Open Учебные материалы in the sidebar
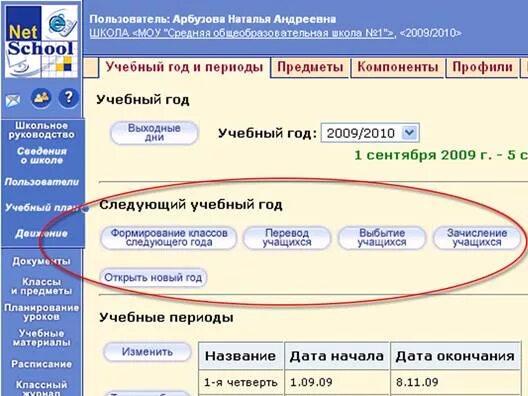 [x=41, y=338]
